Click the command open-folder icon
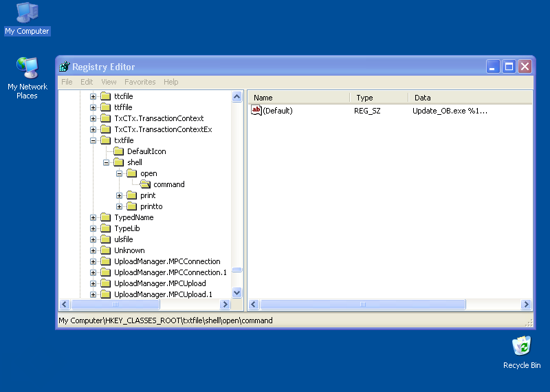This screenshot has width=550, height=392. pos(145,184)
